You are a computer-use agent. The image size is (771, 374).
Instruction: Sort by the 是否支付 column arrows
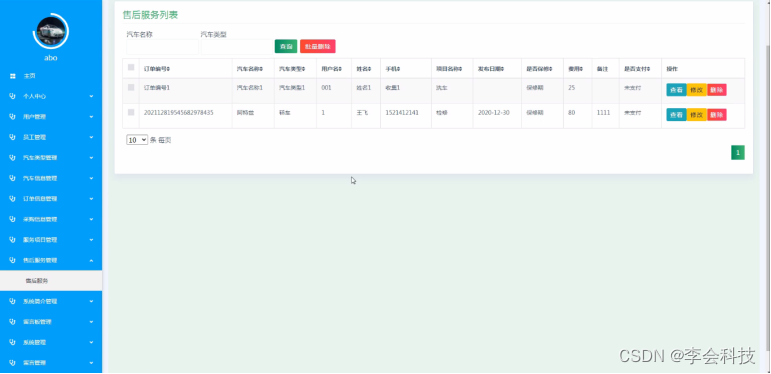[x=649, y=69]
